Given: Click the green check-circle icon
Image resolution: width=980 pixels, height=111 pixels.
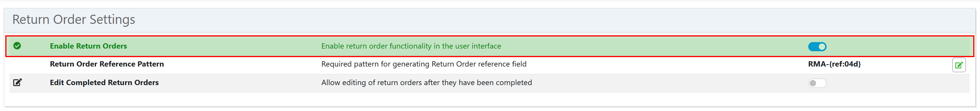Looking at the screenshot, I should [17, 46].
